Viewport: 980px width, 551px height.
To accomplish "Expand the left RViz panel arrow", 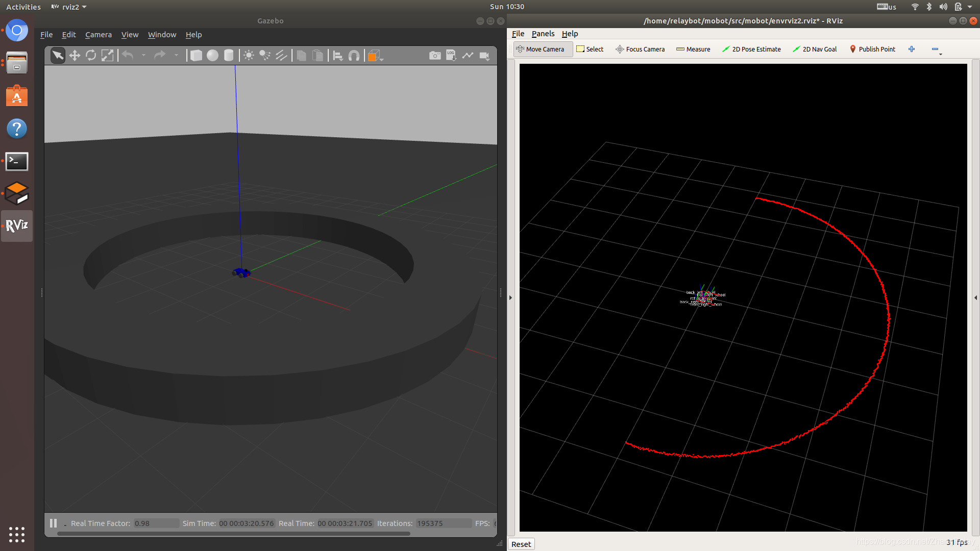I will [x=510, y=297].
